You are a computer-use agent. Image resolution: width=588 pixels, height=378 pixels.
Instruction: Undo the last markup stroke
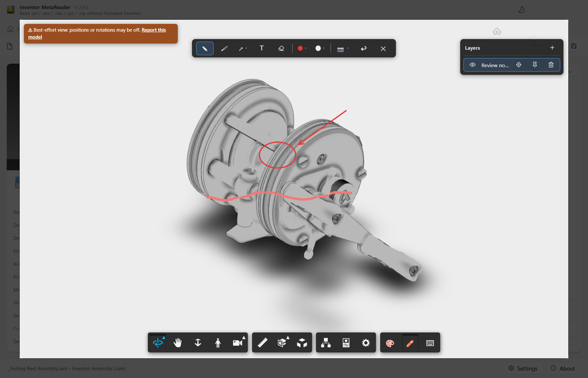tap(364, 48)
